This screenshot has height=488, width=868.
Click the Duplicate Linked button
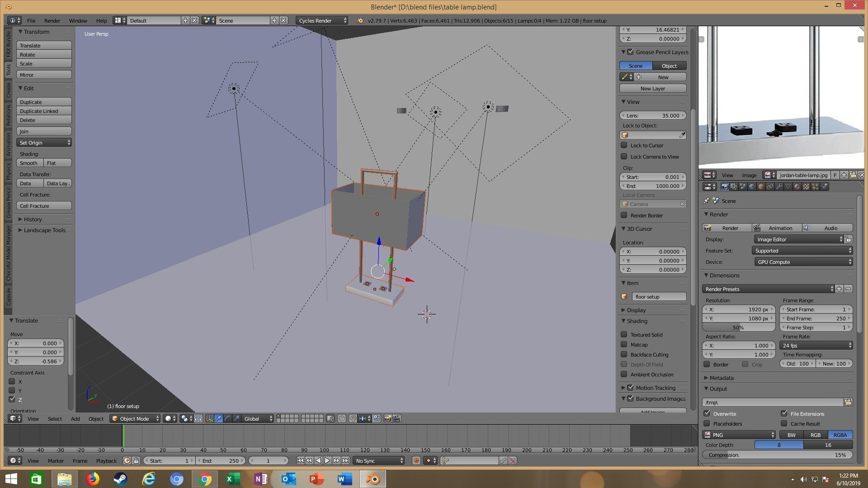44,111
